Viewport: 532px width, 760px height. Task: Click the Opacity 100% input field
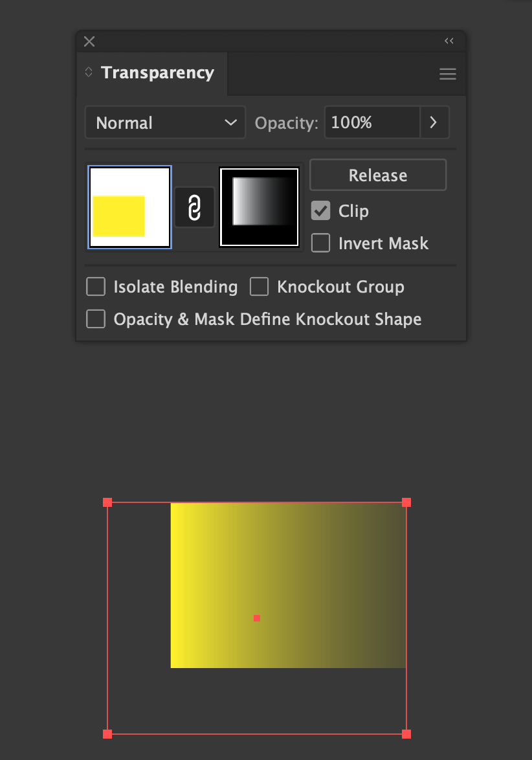(372, 122)
